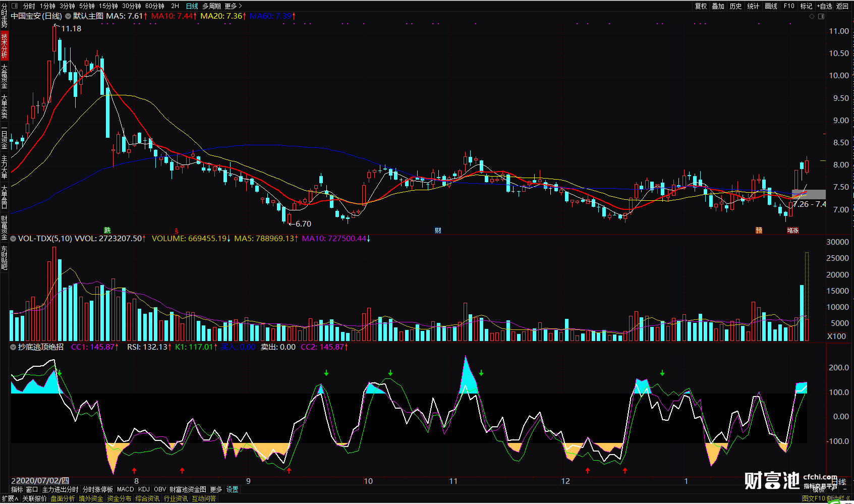Image resolution: width=854 pixels, height=504 pixels.
Task: Open the 东财贴吧 tab in the left sidebar
Action: click(5, 258)
